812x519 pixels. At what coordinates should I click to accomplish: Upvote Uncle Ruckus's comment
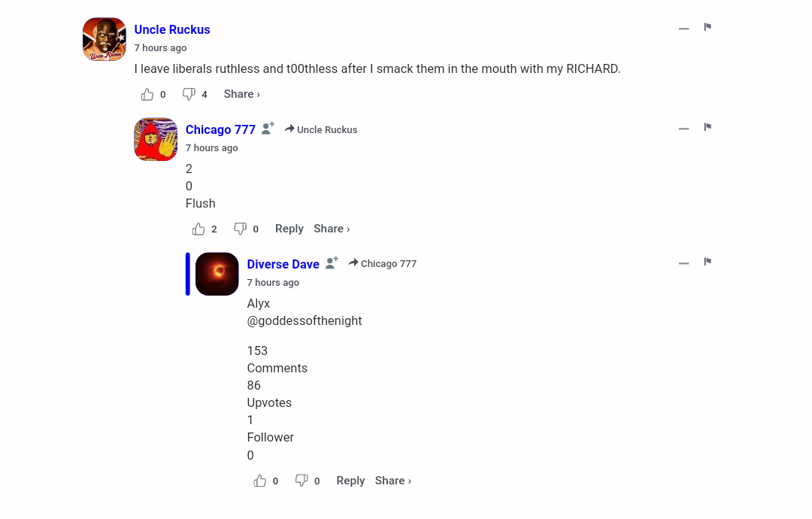[x=147, y=94]
